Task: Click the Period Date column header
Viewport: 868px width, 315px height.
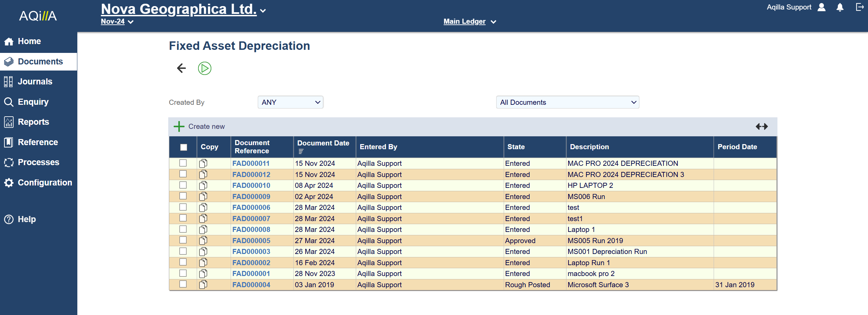Action: pyautogui.click(x=737, y=147)
